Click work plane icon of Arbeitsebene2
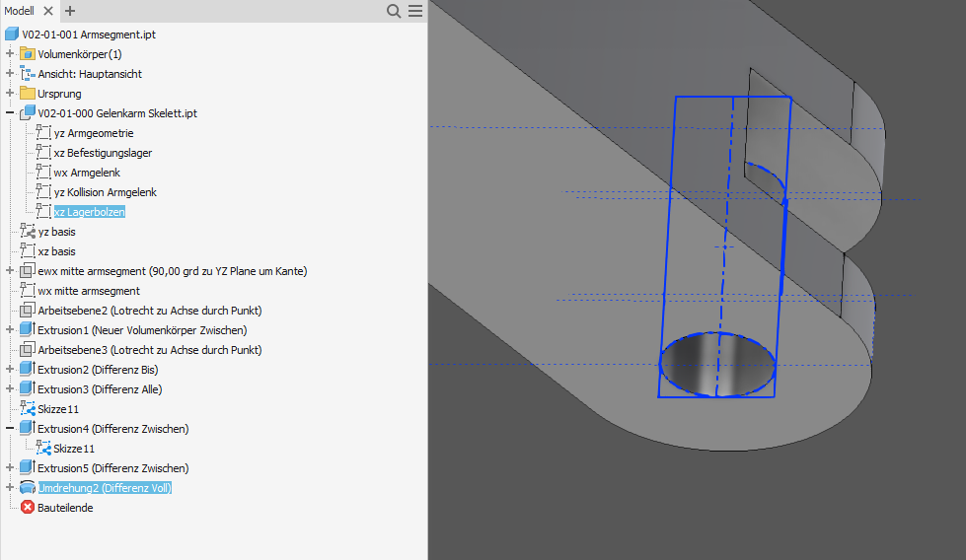 [x=27, y=311]
